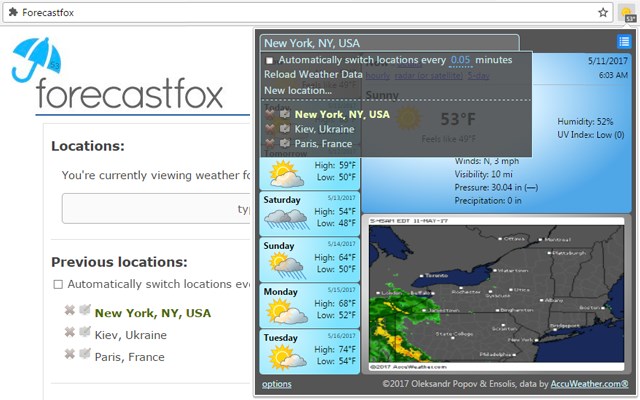Click Saturday's rain cloud forecast icon

click(286, 219)
